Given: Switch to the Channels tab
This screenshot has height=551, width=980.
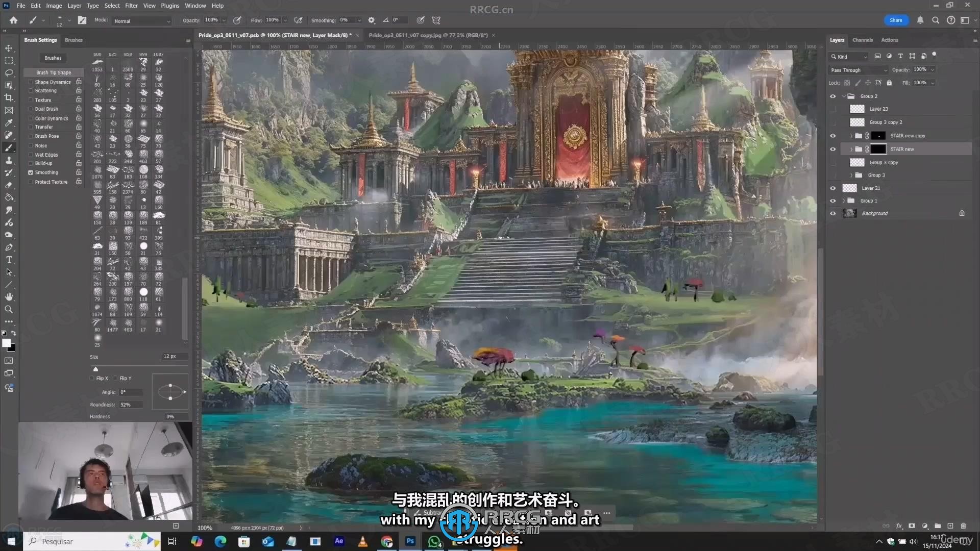Looking at the screenshot, I should [x=863, y=40].
